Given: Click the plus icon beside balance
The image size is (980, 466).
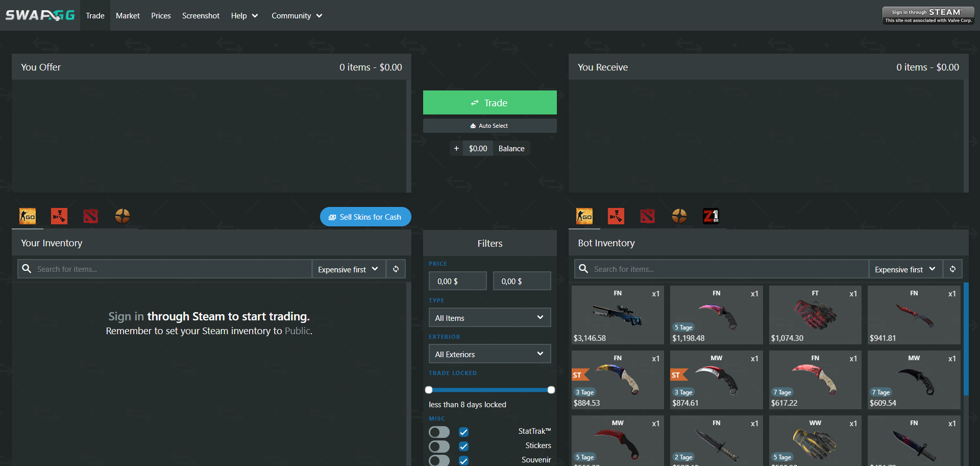Looking at the screenshot, I should click(456, 148).
